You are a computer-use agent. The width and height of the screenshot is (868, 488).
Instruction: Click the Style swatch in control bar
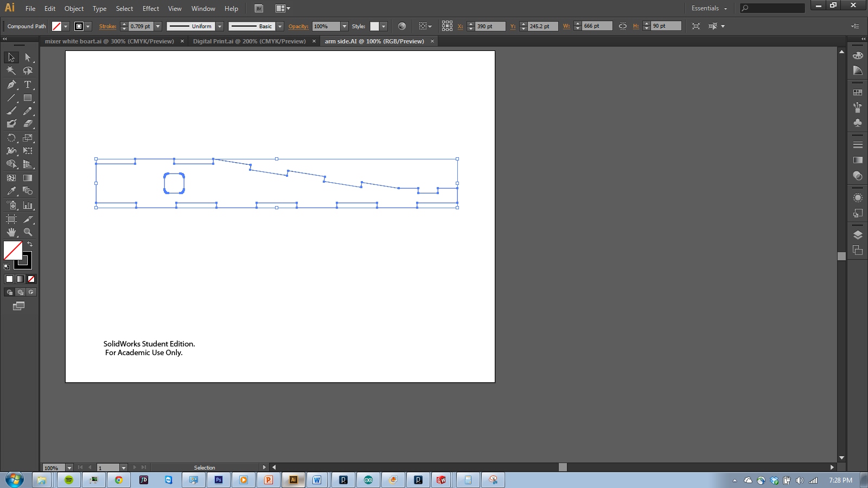[x=374, y=26]
